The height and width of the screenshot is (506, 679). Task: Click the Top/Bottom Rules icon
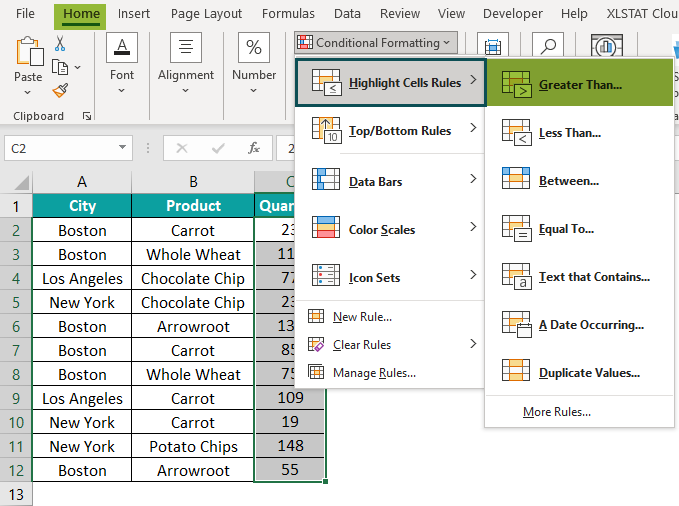coord(327,130)
